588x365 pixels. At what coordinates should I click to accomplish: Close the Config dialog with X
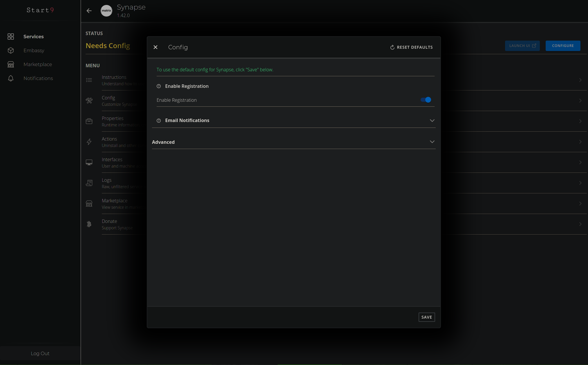(155, 47)
